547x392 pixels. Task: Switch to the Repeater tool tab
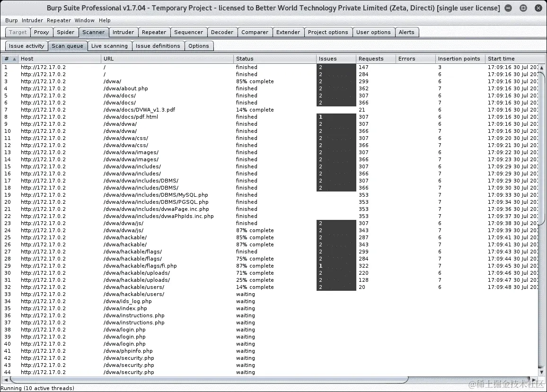(x=154, y=32)
